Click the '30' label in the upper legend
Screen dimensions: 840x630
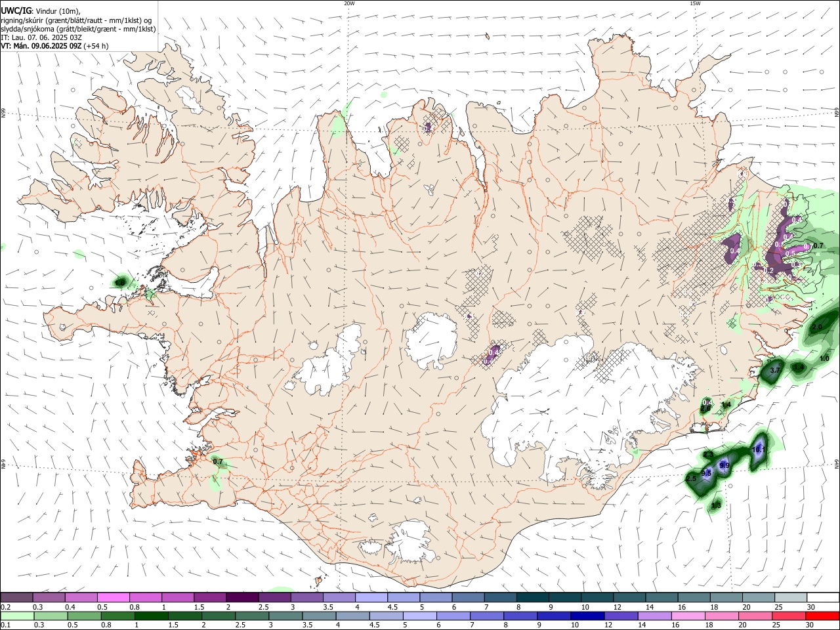(x=811, y=607)
